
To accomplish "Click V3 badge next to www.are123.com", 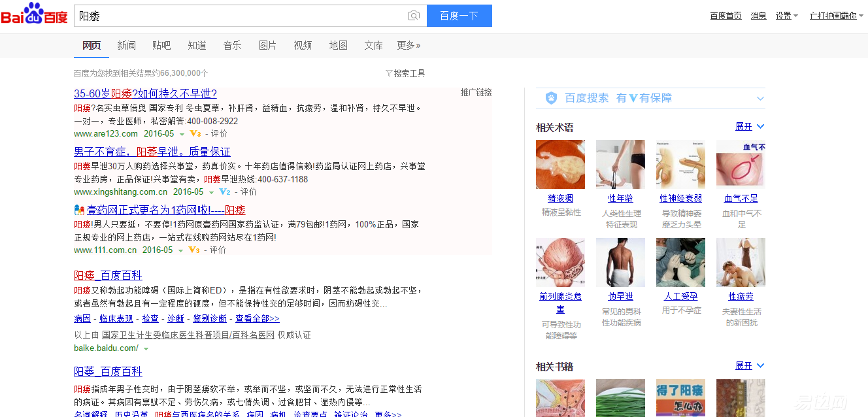I will pos(195,133).
